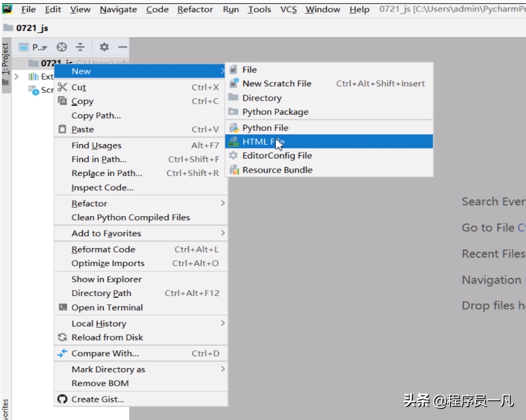Open the Help menu

tap(359, 9)
